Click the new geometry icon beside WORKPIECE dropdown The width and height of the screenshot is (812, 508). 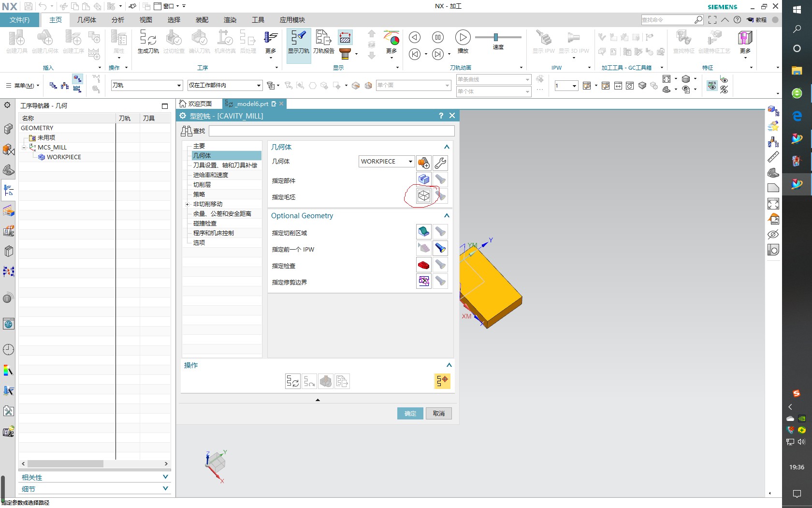pos(423,163)
